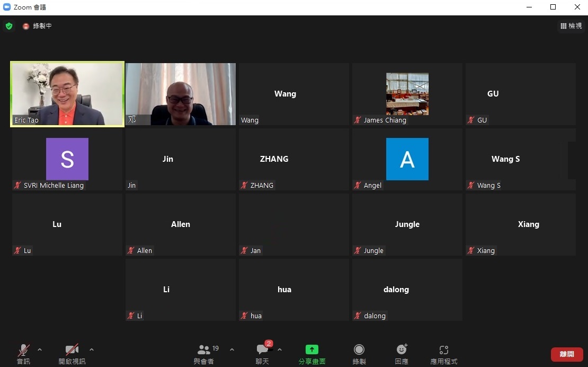This screenshot has height=367, width=588.
Task: Click the record icon in toolbar
Action: click(359, 349)
